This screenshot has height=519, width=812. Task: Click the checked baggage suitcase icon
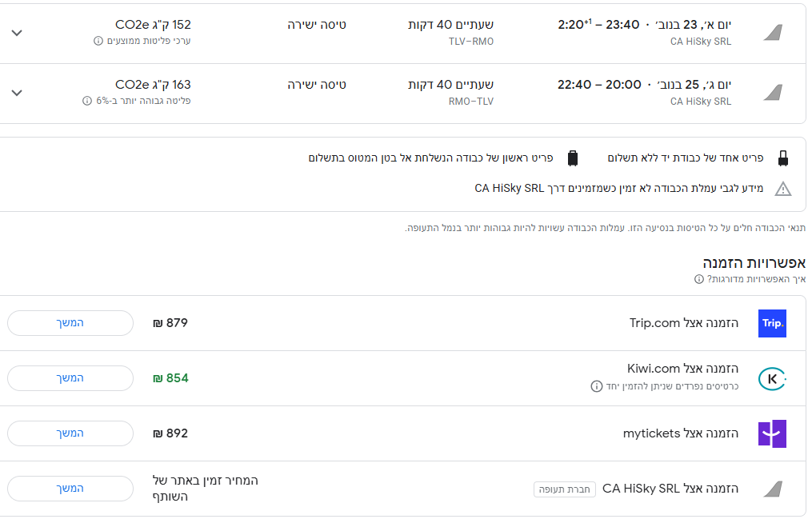click(572, 158)
